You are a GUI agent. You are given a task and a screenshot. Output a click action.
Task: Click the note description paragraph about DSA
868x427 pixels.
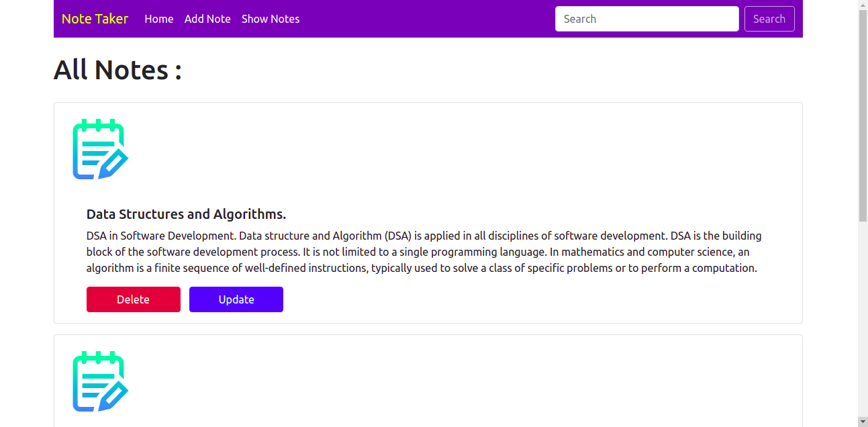[423, 252]
